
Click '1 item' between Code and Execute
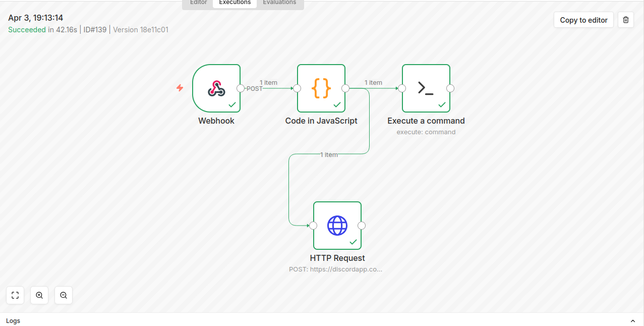click(373, 82)
